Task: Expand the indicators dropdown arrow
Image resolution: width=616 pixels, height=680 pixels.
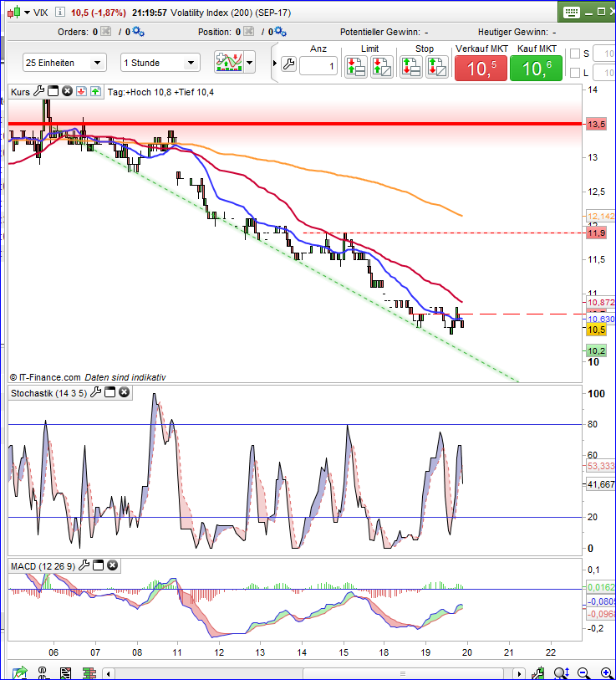Action: pyautogui.click(x=249, y=63)
